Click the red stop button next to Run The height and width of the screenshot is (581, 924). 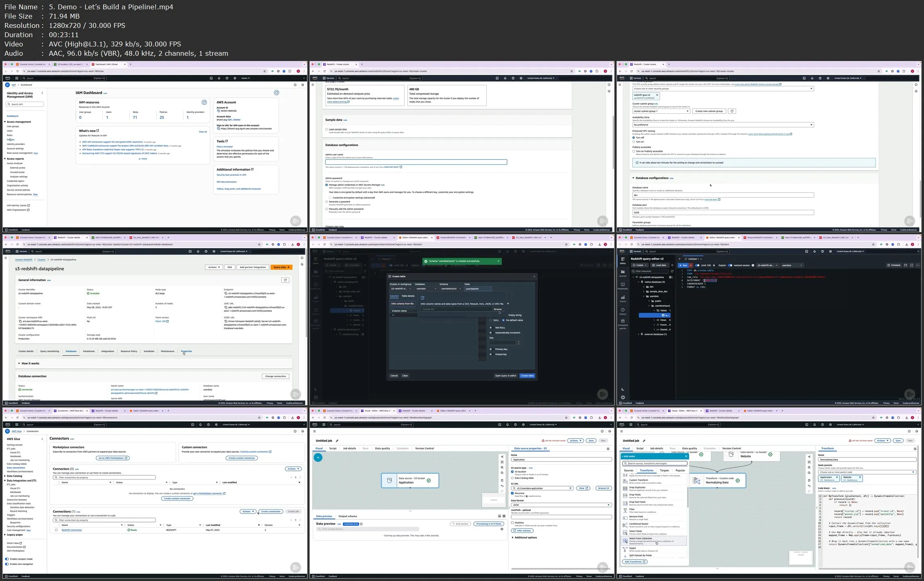point(690,265)
